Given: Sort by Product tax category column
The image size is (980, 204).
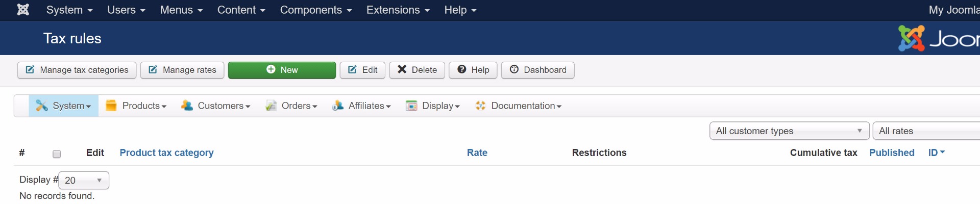Looking at the screenshot, I should [166, 152].
